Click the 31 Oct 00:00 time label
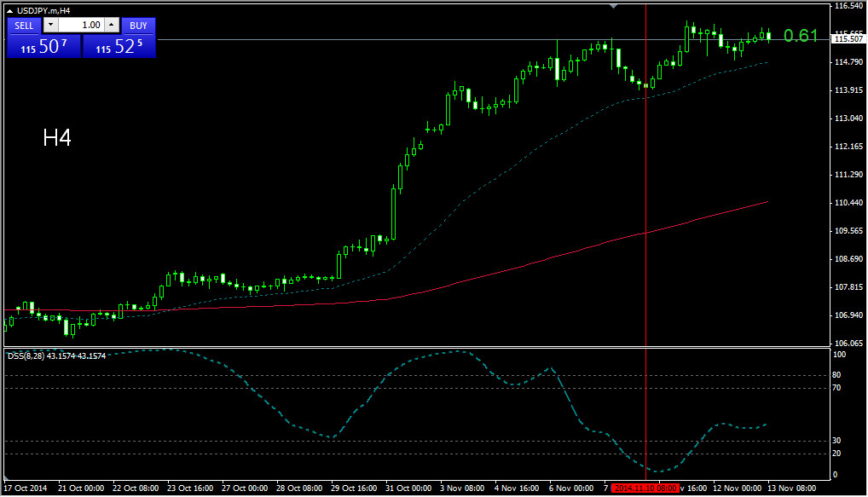The image size is (868, 497). (408, 488)
